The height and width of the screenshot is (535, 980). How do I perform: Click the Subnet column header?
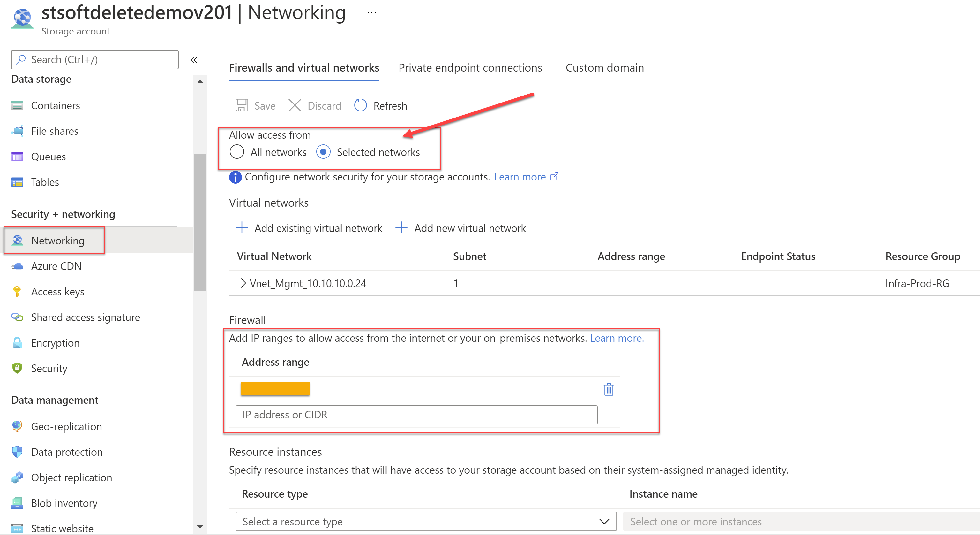tap(469, 256)
